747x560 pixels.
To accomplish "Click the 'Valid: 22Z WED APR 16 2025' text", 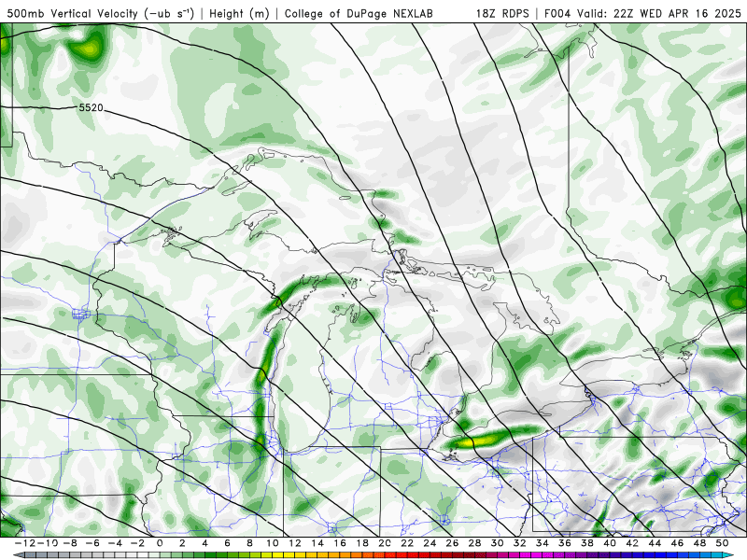I will [x=659, y=13].
